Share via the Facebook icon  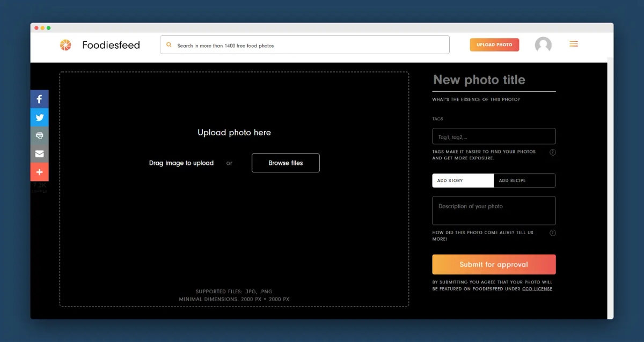click(40, 99)
